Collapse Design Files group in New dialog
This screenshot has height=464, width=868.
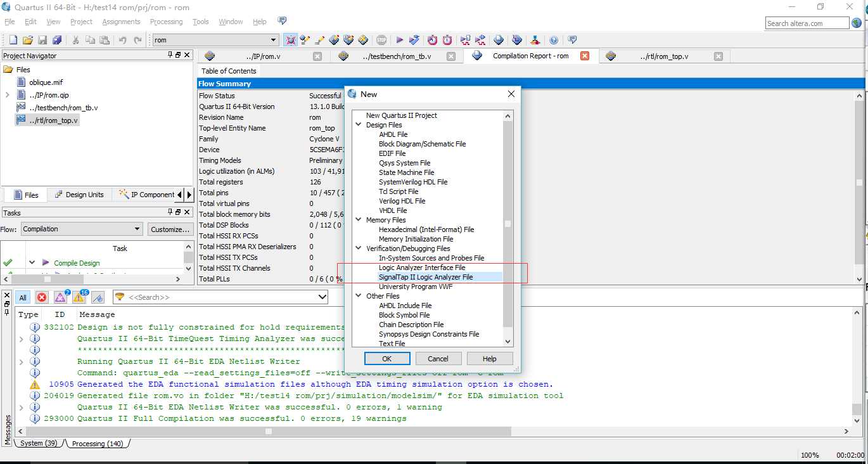tap(359, 125)
